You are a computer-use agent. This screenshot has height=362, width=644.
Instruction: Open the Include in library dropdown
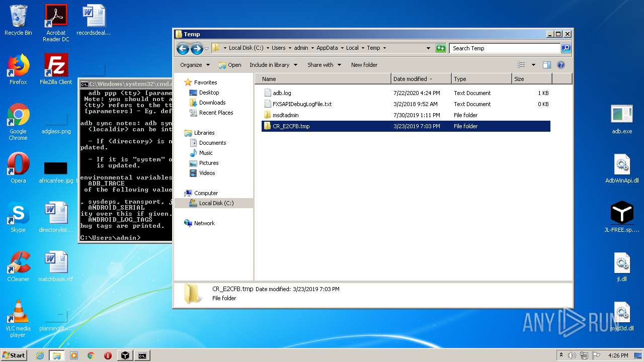[273, 65]
